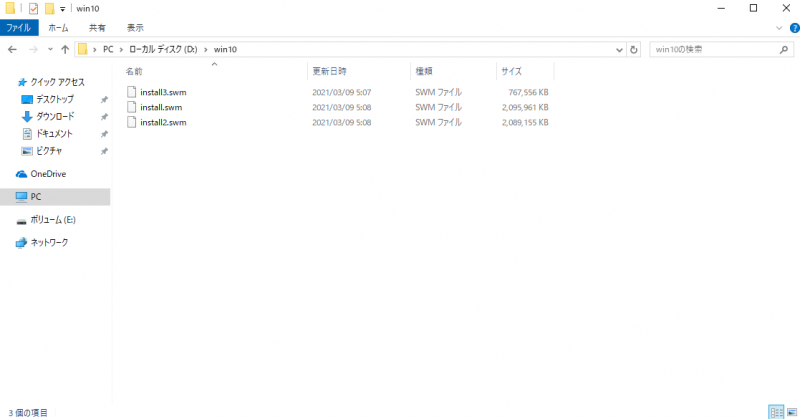Open デスクトップ in the navigation pane
Image resolution: width=800 pixels, height=419 pixels.
click(x=55, y=99)
